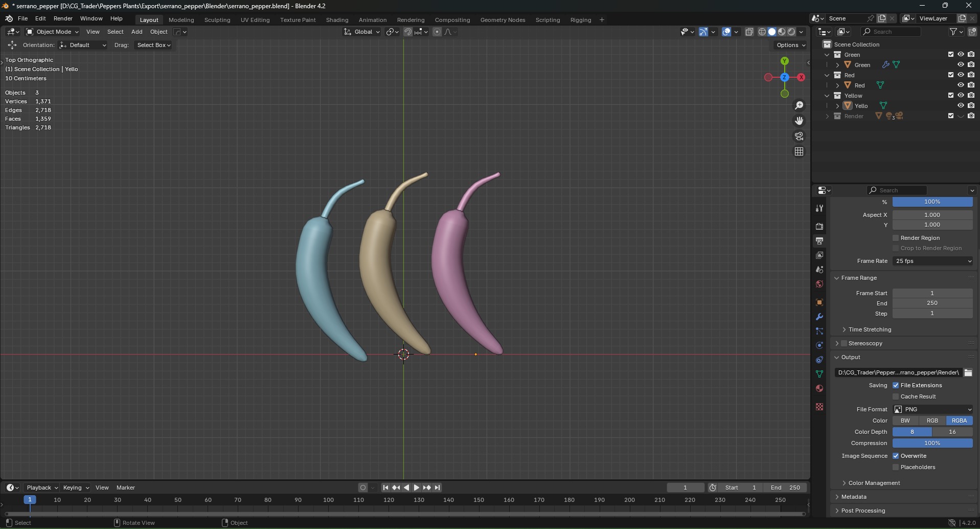Open the Scene properties tab
Screen dimensions: 980x529
tap(819, 269)
